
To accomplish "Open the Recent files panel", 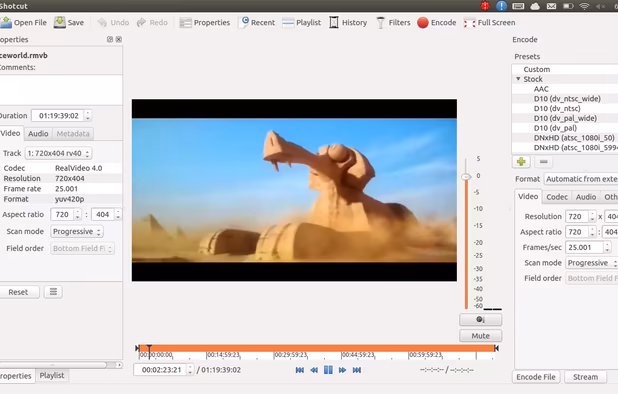I will (x=258, y=22).
